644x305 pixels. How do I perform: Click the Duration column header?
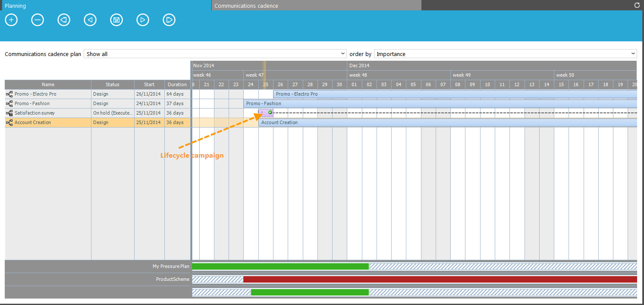[x=177, y=84]
